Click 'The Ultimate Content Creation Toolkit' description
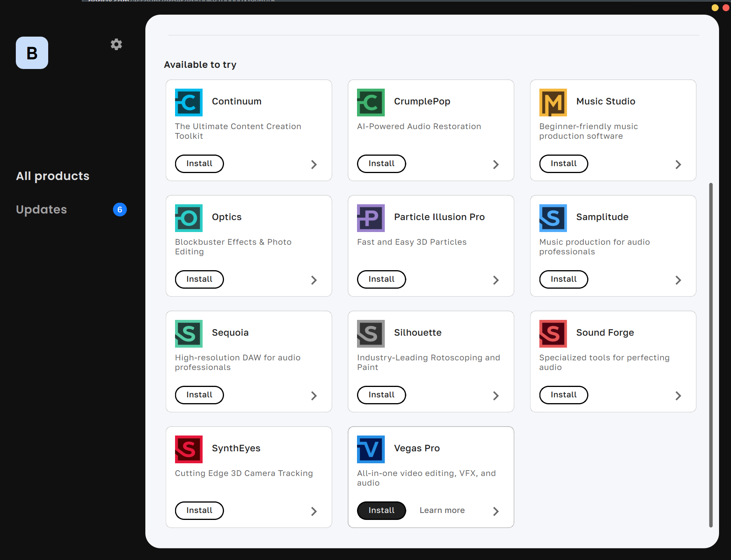731x560 pixels. (x=238, y=131)
